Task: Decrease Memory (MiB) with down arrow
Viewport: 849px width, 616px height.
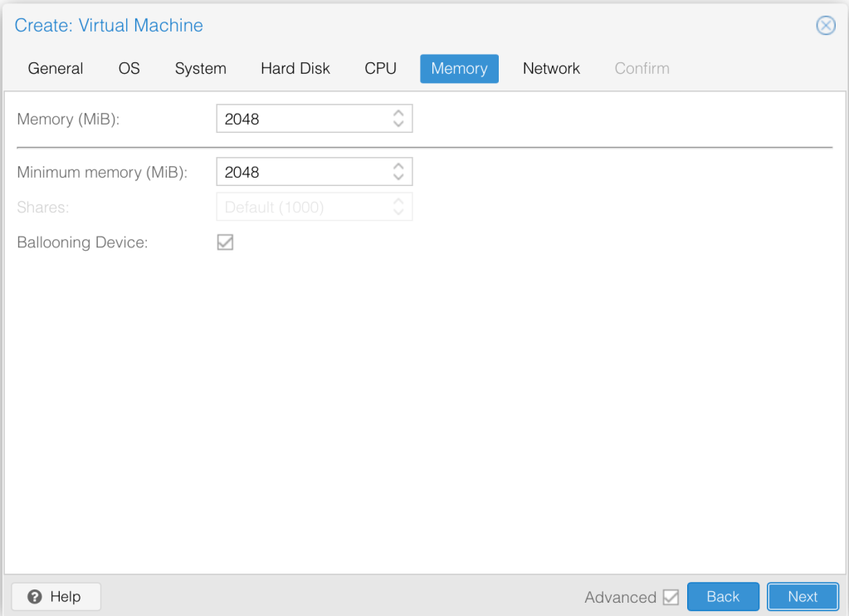Action: pyautogui.click(x=398, y=125)
